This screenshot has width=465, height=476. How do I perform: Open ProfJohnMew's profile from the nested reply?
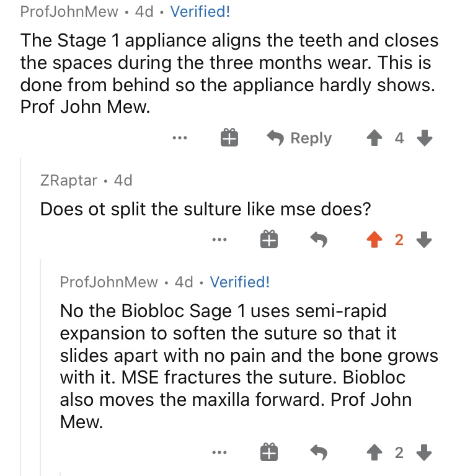pyautogui.click(x=109, y=282)
